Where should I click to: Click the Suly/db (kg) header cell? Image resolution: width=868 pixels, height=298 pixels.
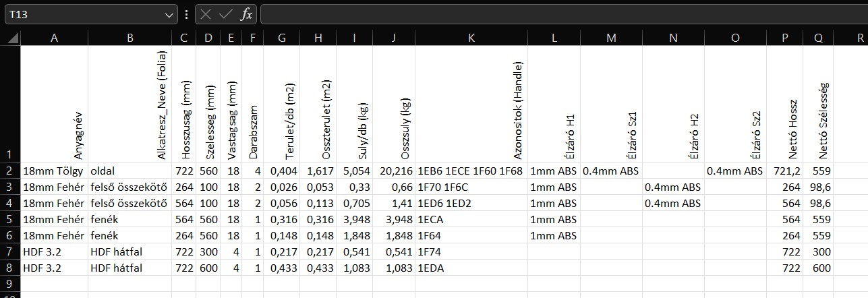pos(354,103)
